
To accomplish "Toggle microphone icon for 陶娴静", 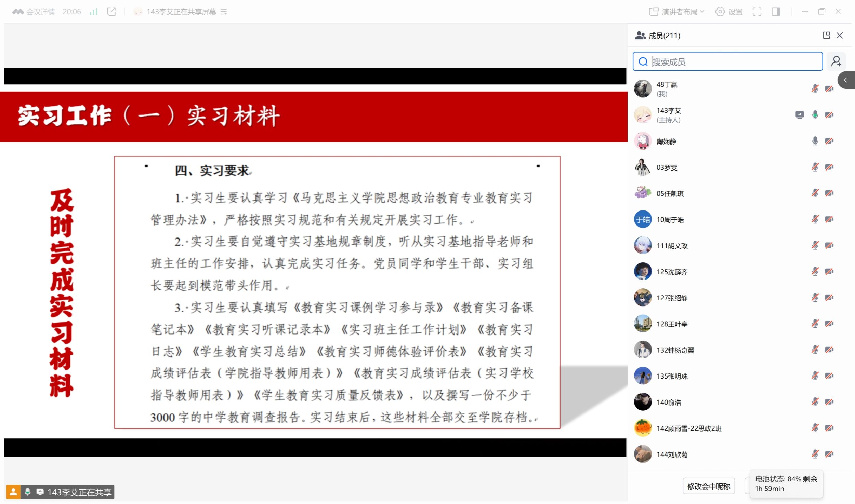I will point(815,141).
